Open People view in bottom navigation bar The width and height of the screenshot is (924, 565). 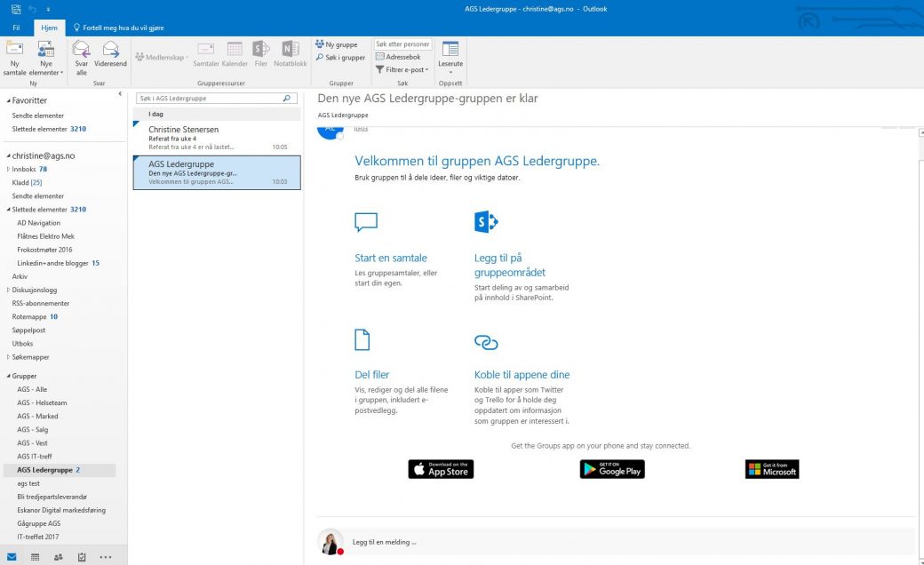[x=59, y=557]
